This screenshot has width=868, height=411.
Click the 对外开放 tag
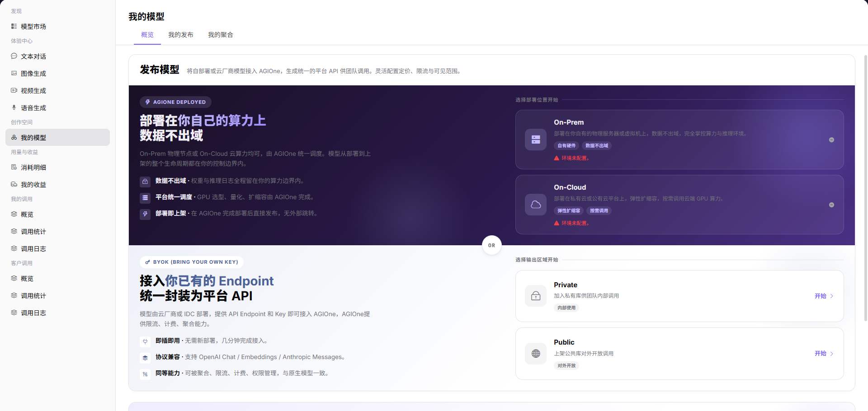pos(566,365)
